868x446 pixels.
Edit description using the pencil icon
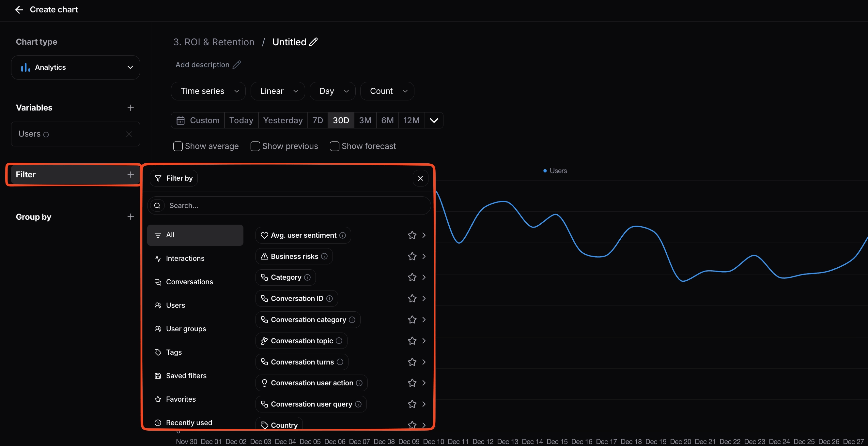(x=237, y=64)
